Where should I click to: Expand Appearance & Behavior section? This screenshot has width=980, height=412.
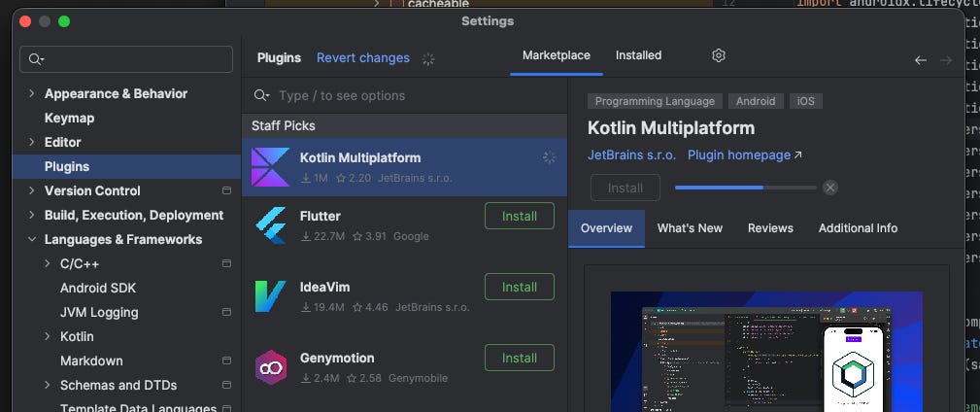click(x=31, y=93)
